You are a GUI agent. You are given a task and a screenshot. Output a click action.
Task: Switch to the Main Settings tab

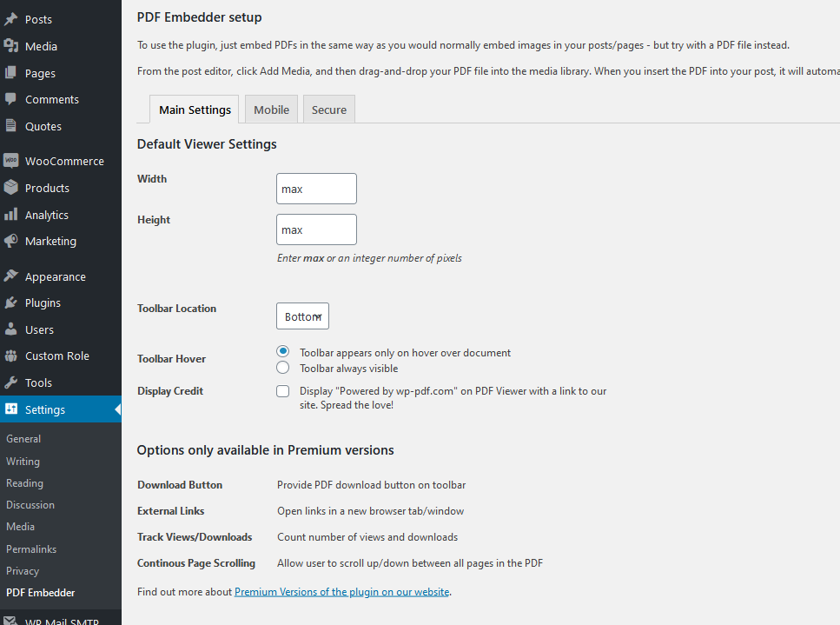pyautogui.click(x=195, y=110)
